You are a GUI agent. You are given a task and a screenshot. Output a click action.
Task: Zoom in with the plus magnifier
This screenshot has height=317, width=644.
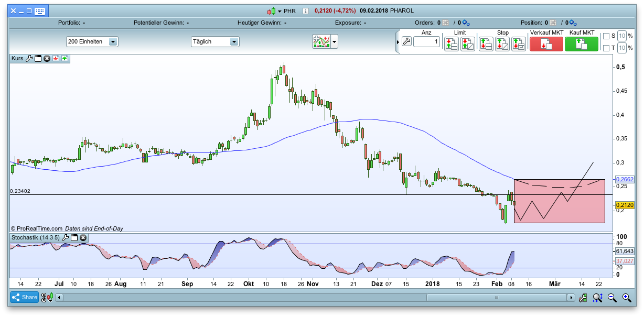(x=626, y=298)
